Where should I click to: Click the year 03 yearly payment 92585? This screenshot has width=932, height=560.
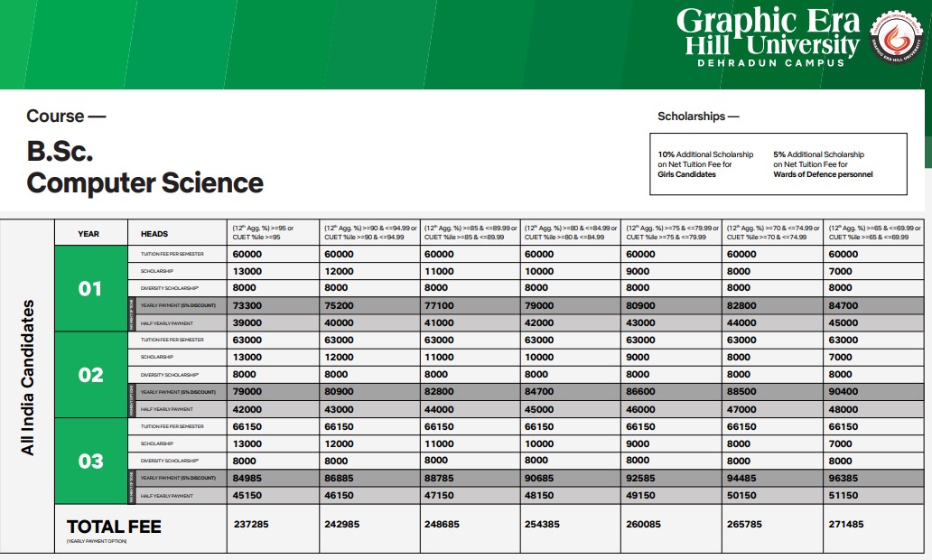click(641, 478)
